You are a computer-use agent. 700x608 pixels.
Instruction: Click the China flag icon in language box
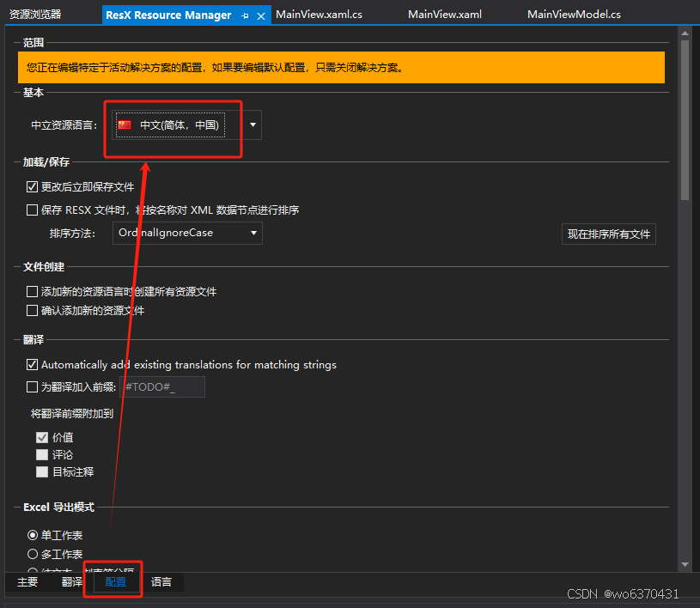tap(125, 125)
